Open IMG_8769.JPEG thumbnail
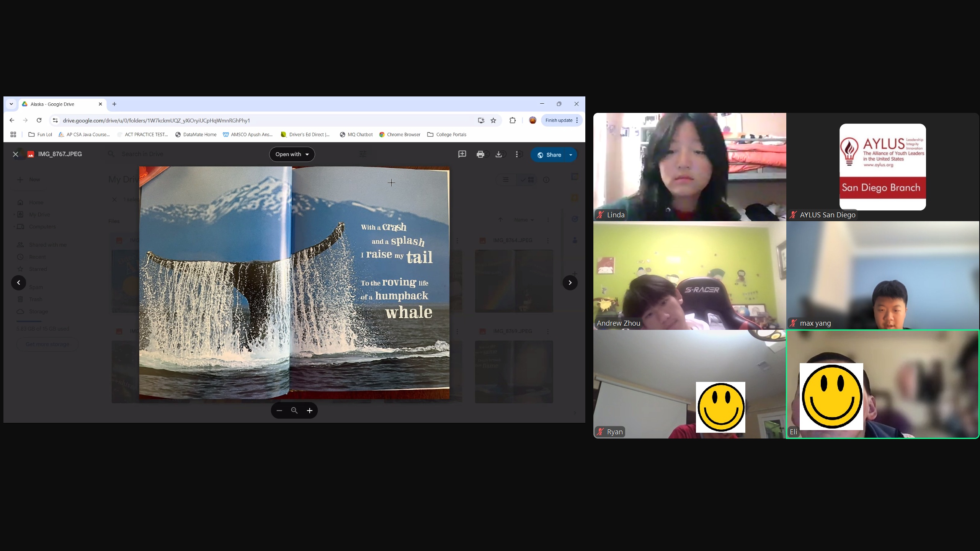This screenshot has width=980, height=551. pos(514,372)
